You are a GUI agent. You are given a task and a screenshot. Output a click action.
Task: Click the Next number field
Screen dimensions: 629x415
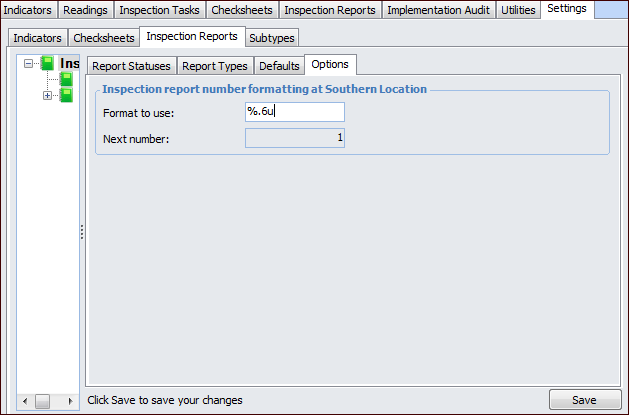tap(295, 138)
